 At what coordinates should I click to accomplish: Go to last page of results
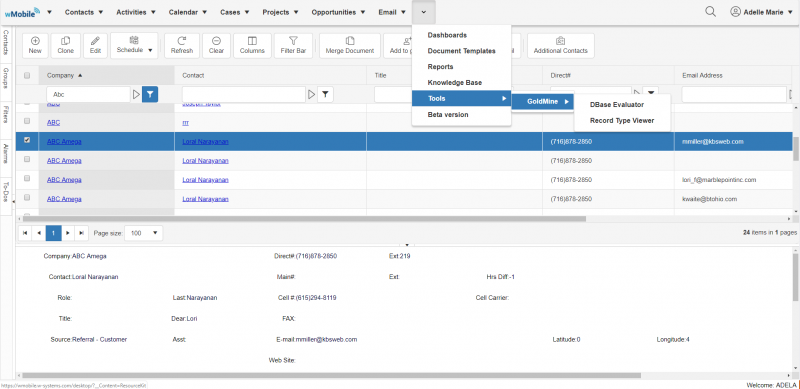(82, 233)
